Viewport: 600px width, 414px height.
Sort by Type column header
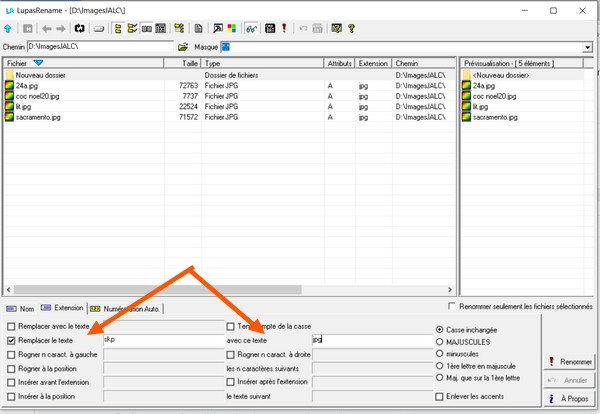(262, 63)
